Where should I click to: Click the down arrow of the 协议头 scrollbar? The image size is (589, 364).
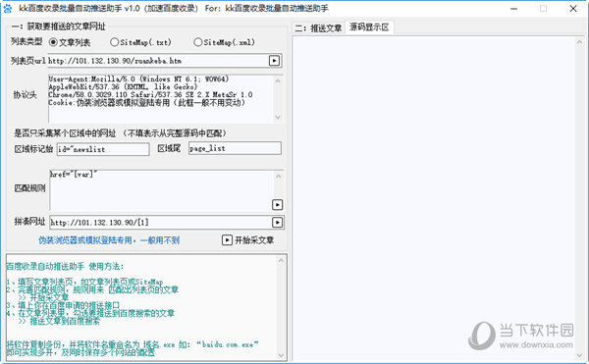[x=278, y=117]
